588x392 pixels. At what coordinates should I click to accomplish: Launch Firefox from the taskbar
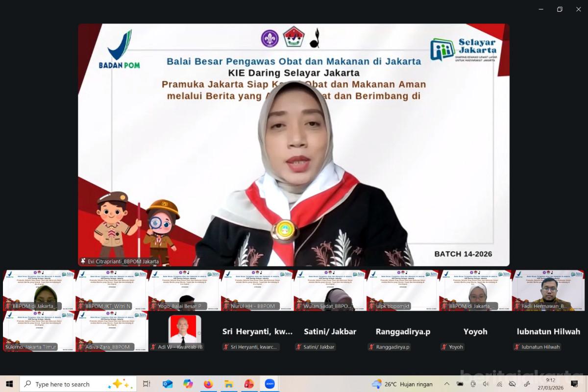pyautogui.click(x=208, y=384)
